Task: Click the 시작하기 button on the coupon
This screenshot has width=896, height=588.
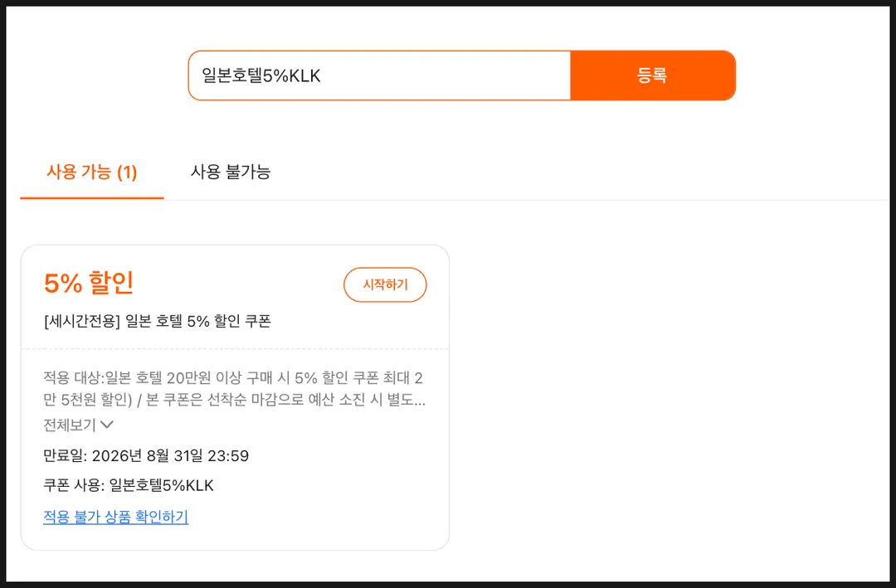Action: click(385, 284)
